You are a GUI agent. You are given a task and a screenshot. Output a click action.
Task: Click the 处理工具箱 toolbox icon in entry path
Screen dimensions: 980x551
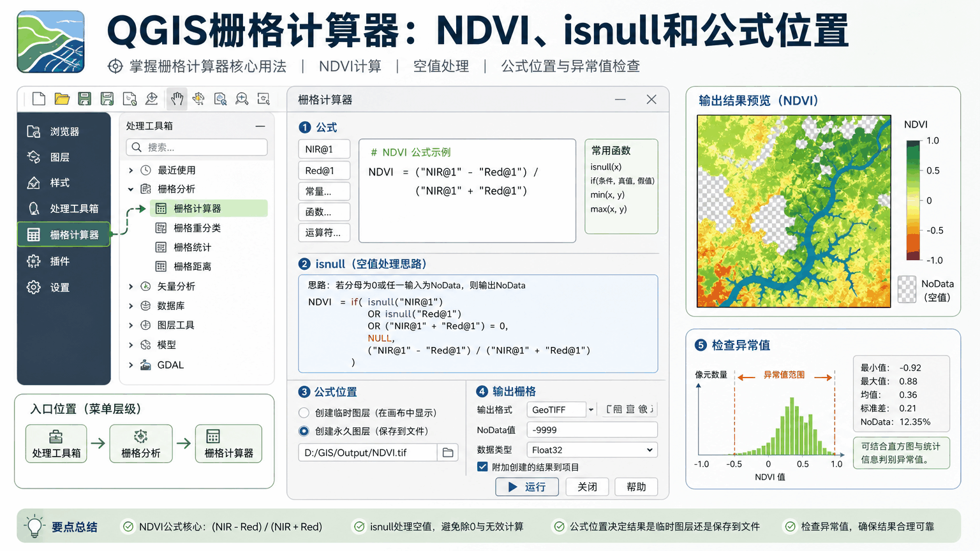click(56, 437)
